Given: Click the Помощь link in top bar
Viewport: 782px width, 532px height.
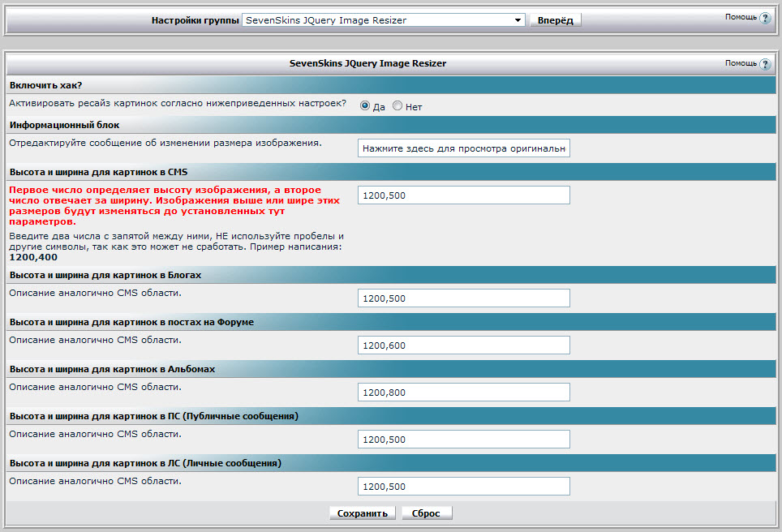Looking at the screenshot, I should (x=741, y=17).
